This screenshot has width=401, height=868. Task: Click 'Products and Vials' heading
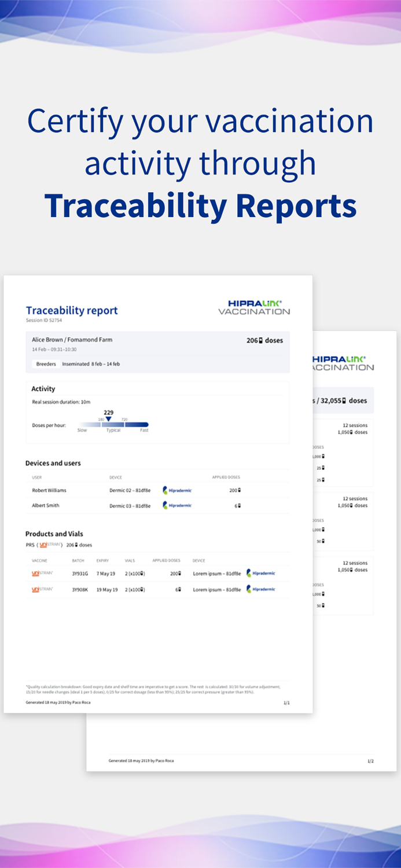tap(54, 534)
